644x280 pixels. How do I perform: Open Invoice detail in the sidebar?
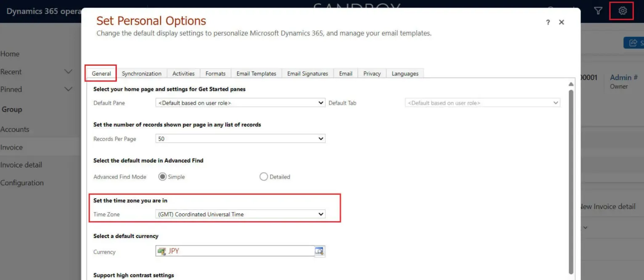pyautogui.click(x=21, y=165)
